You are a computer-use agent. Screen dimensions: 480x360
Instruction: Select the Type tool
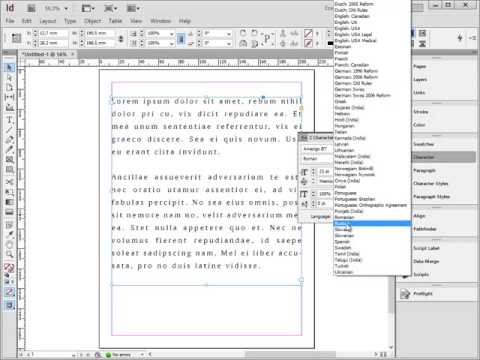9,120
